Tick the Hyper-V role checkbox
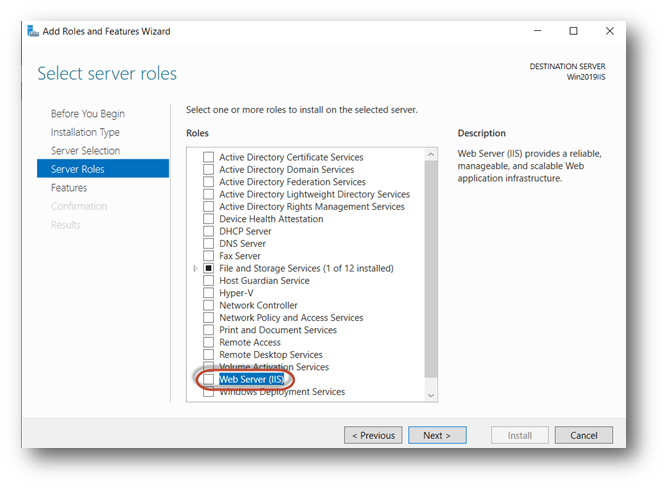668x490 pixels. [209, 293]
